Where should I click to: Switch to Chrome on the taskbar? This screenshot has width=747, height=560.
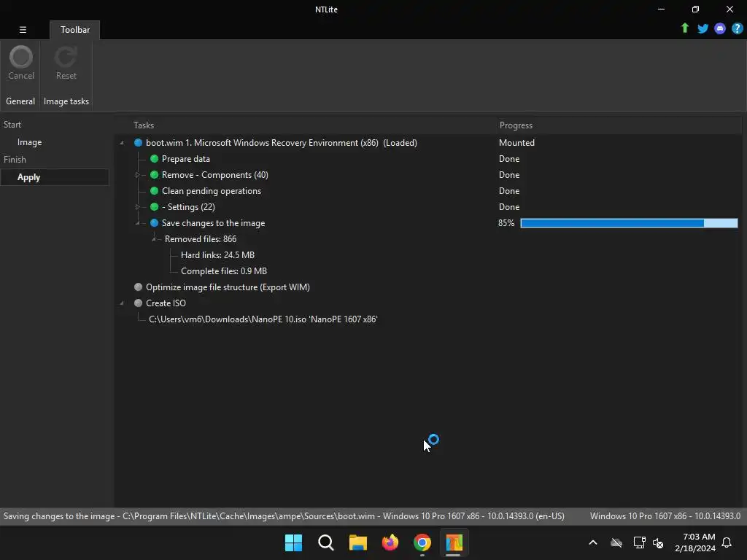(422, 542)
